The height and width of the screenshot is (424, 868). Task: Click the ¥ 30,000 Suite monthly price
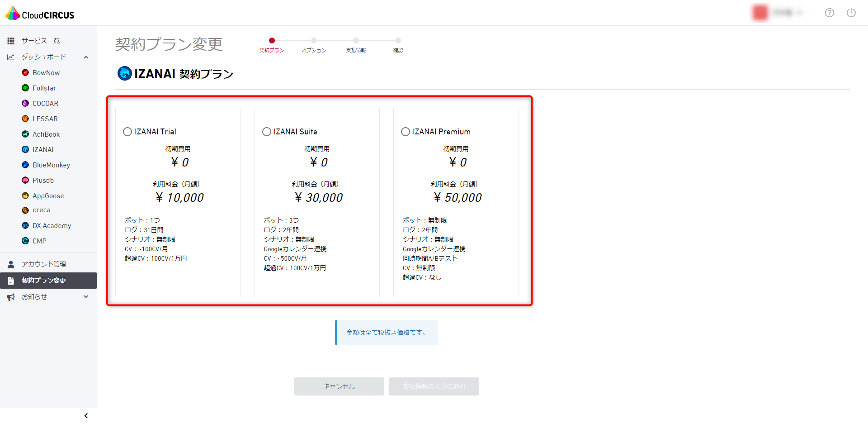tap(319, 197)
